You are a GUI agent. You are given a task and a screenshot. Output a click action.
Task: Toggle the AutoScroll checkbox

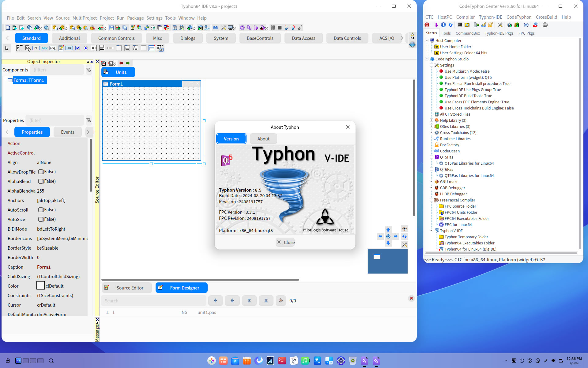[x=41, y=210]
